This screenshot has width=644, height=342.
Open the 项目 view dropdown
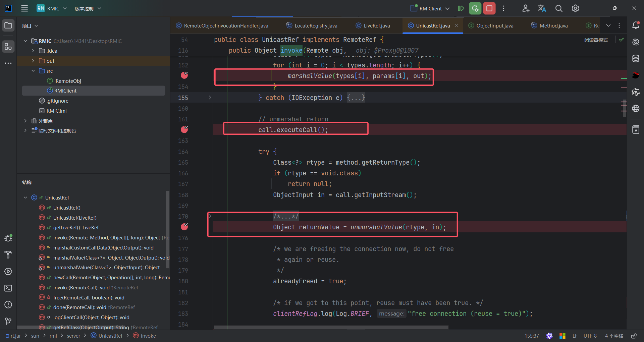pos(30,26)
